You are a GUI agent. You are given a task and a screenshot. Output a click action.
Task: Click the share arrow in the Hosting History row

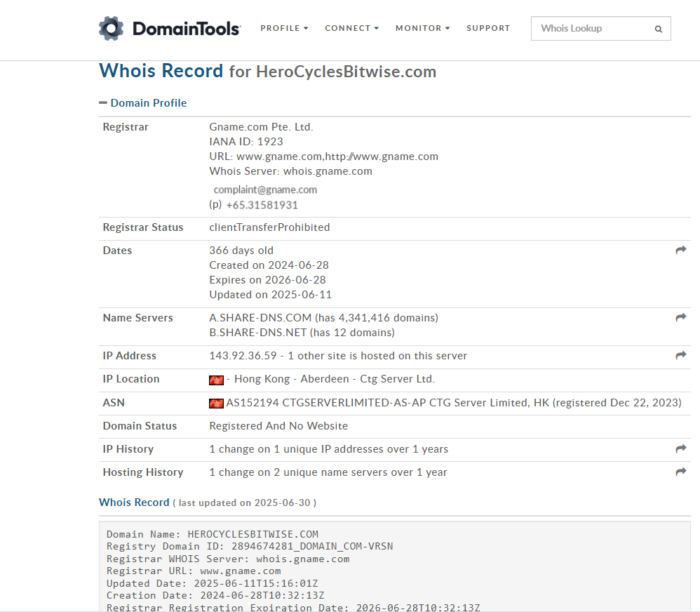pyautogui.click(x=681, y=472)
